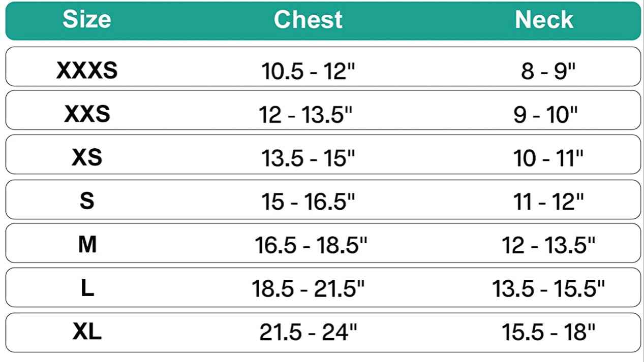
Task: Click the Neck column header
Action: [544, 20]
